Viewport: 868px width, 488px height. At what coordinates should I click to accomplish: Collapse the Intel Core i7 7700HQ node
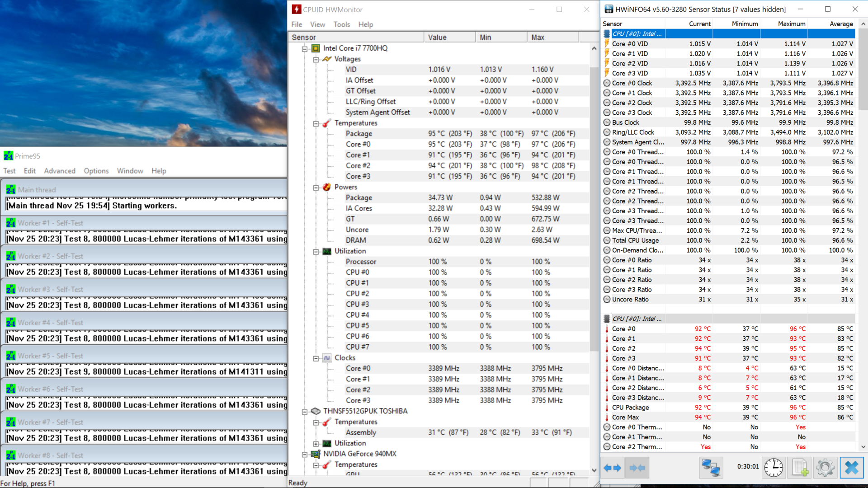click(305, 49)
